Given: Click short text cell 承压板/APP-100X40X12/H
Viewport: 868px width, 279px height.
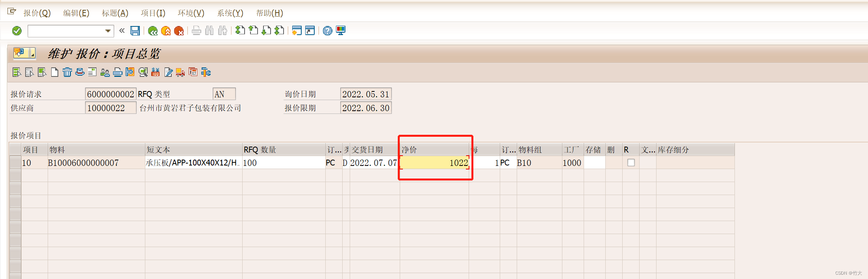Looking at the screenshot, I should [x=193, y=163].
